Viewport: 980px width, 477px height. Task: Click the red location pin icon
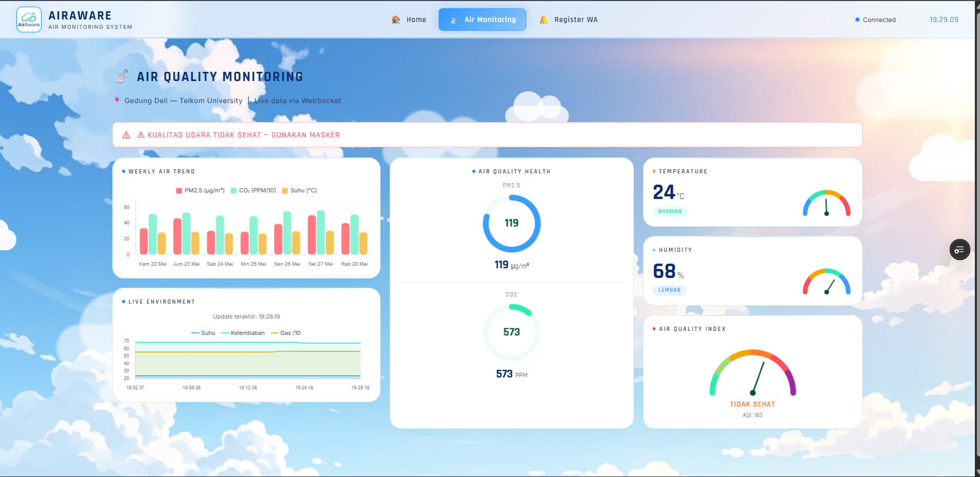click(117, 101)
